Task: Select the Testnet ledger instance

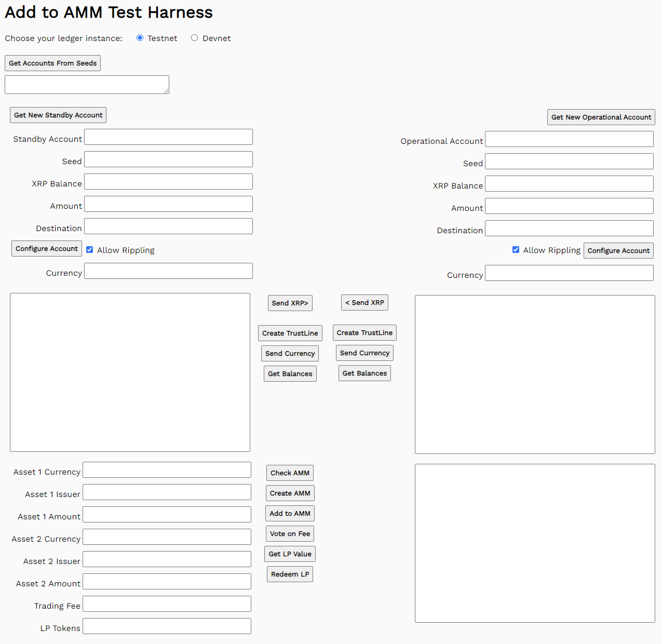Action: (140, 37)
